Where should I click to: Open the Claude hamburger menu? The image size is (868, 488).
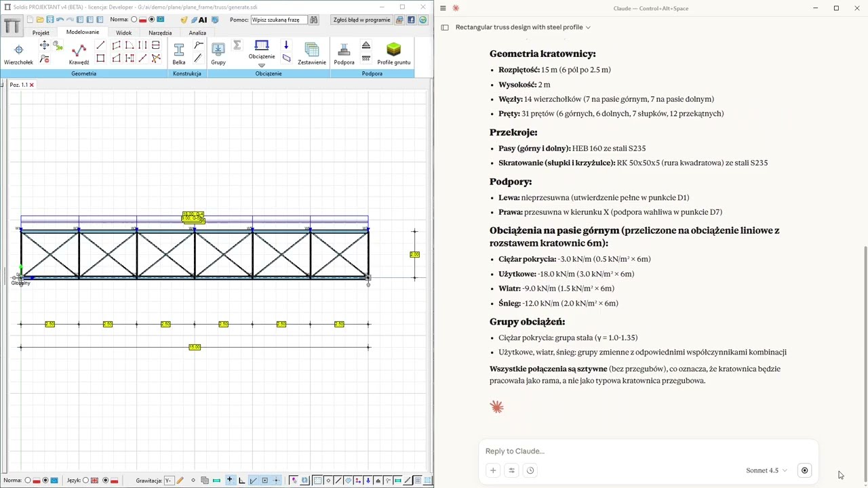coord(443,8)
